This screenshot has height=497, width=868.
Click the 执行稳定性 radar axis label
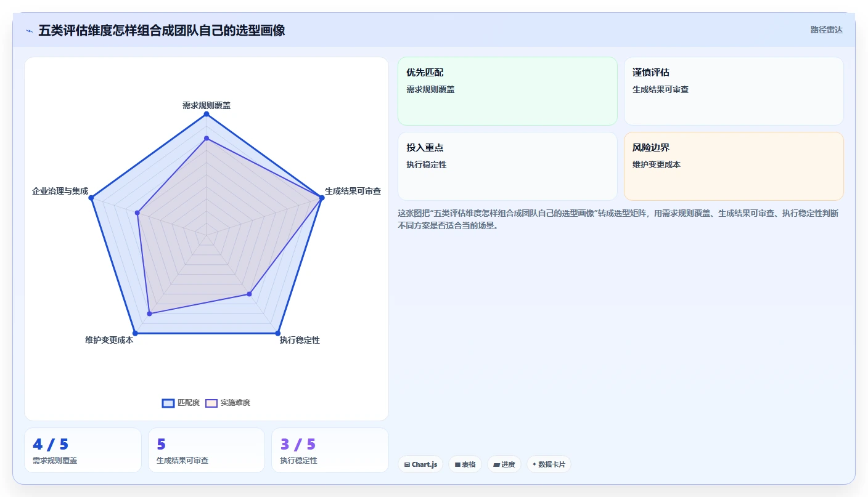300,340
